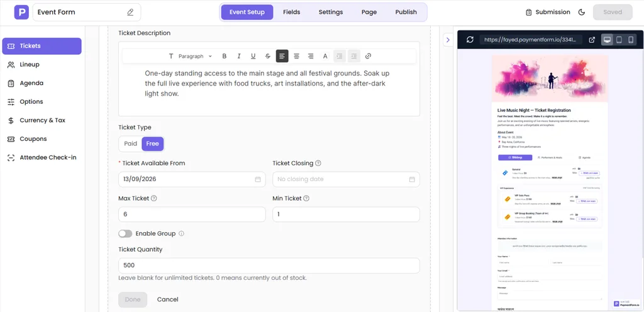Switch preview to mobile view

[x=631, y=40]
